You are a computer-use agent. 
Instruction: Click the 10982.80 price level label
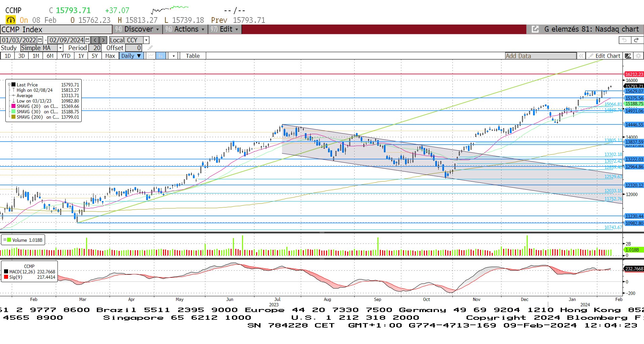pos(634,223)
